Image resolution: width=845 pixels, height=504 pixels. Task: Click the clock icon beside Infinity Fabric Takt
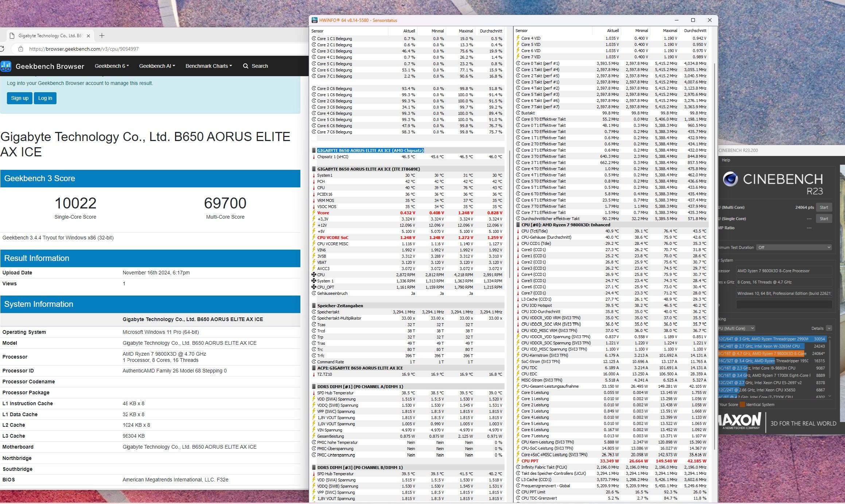click(518, 467)
